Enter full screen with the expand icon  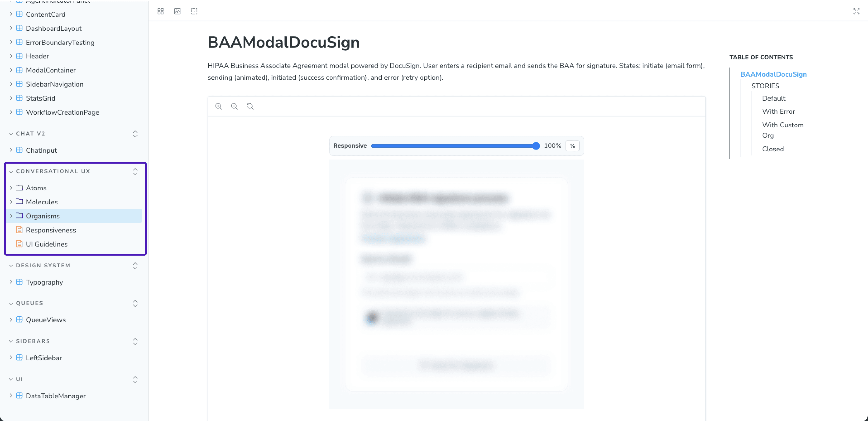pos(856,11)
